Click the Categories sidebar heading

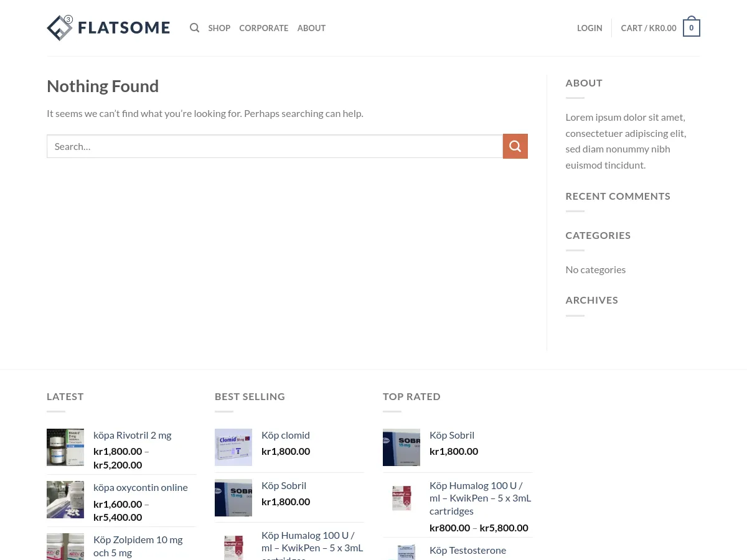pyautogui.click(x=598, y=235)
